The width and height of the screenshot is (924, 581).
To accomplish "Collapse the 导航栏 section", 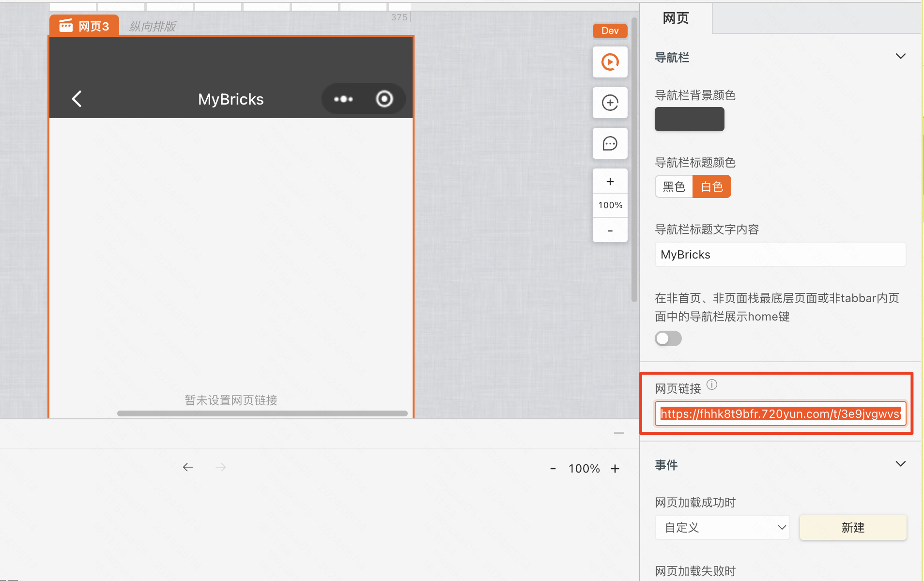I will 900,56.
